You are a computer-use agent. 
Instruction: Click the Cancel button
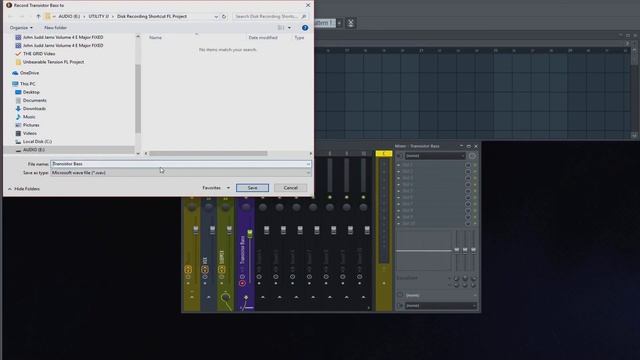click(x=291, y=188)
